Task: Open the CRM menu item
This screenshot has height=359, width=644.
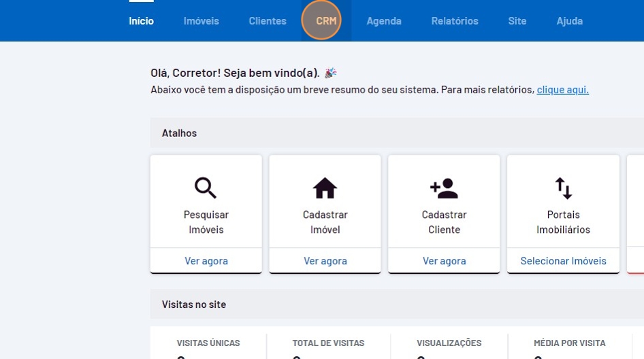Action: (x=326, y=21)
